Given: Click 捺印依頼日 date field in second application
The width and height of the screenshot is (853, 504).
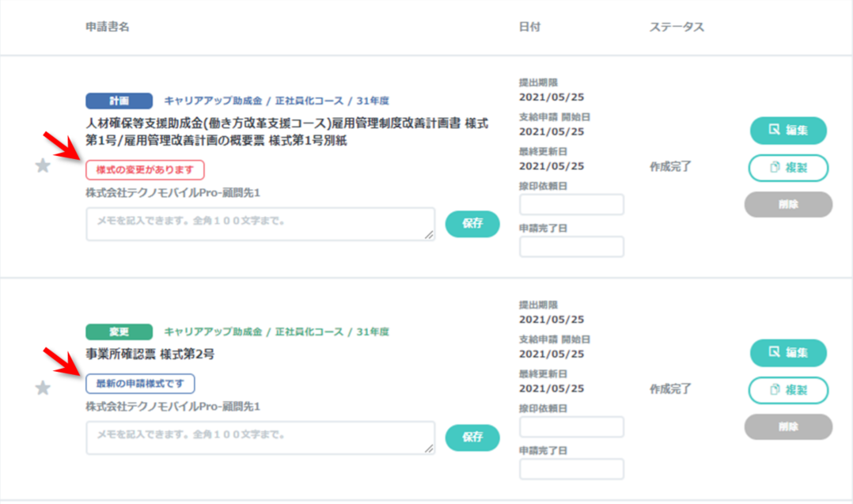Looking at the screenshot, I should pos(571,427).
